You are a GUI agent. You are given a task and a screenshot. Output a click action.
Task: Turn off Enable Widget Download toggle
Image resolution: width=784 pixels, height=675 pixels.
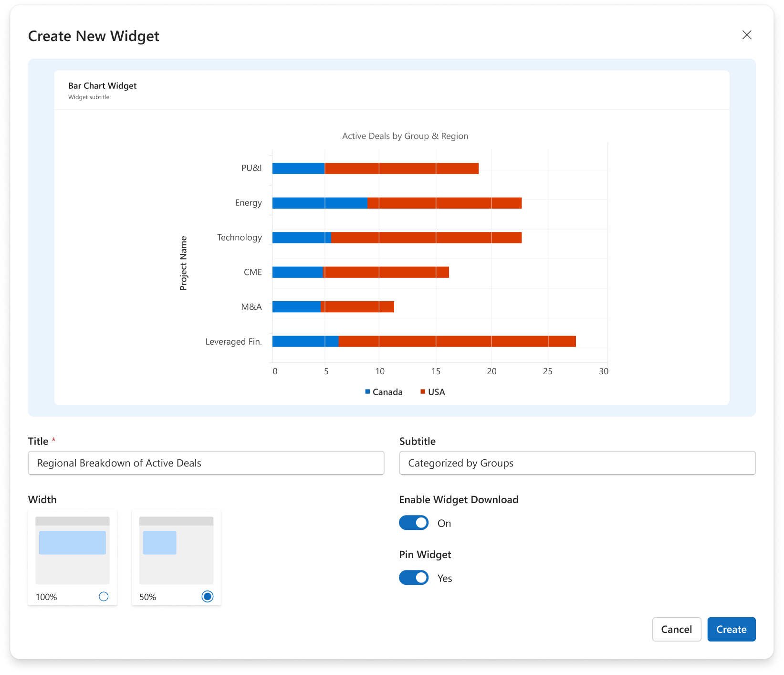click(x=414, y=523)
